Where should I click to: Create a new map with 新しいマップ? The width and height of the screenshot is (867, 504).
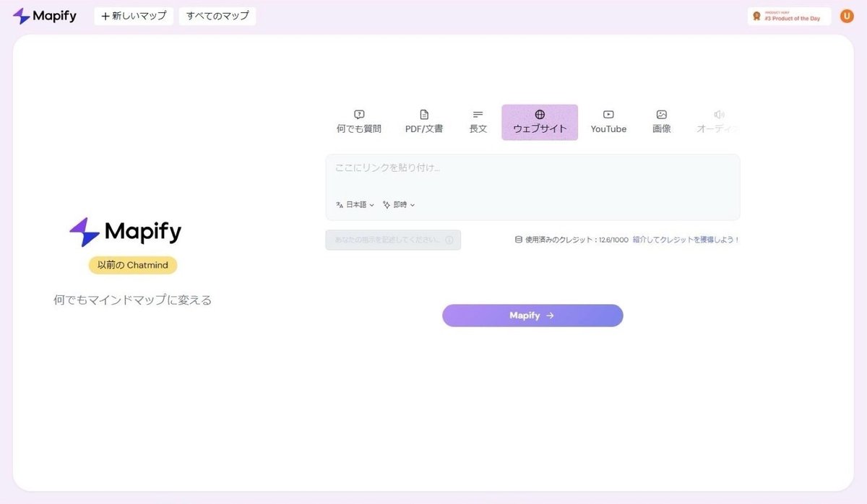pyautogui.click(x=134, y=16)
